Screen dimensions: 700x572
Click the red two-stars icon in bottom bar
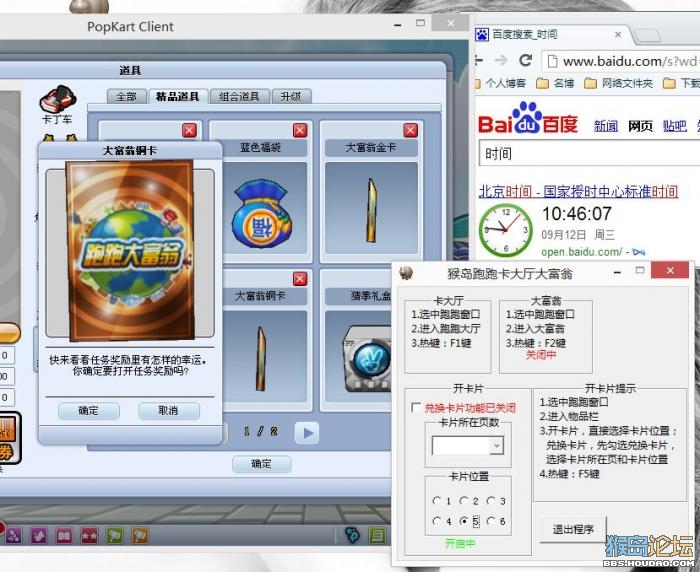89,535
